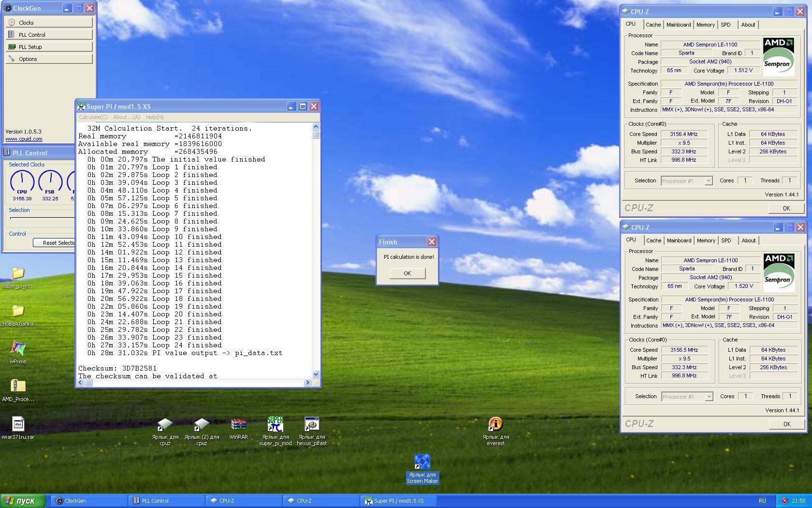Click the antivirus tray icon near clock
The height and width of the screenshot is (508, 812).
click(784, 501)
